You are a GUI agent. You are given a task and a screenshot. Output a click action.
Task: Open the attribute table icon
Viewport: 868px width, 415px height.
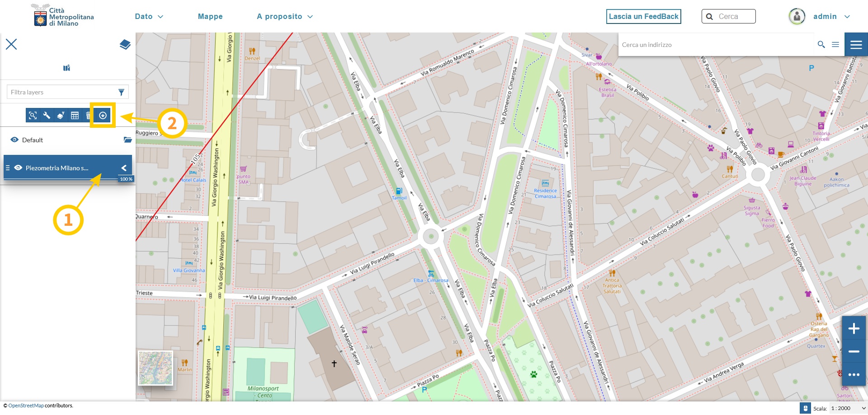[x=75, y=116]
